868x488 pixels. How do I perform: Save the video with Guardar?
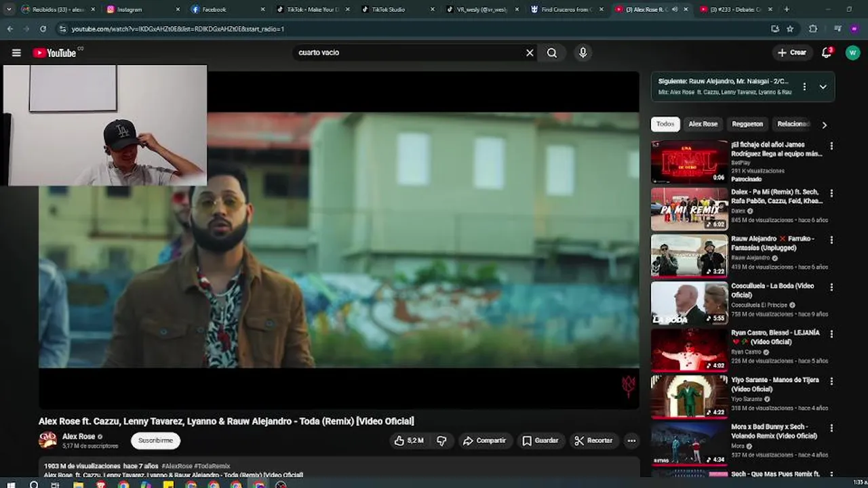(540, 441)
